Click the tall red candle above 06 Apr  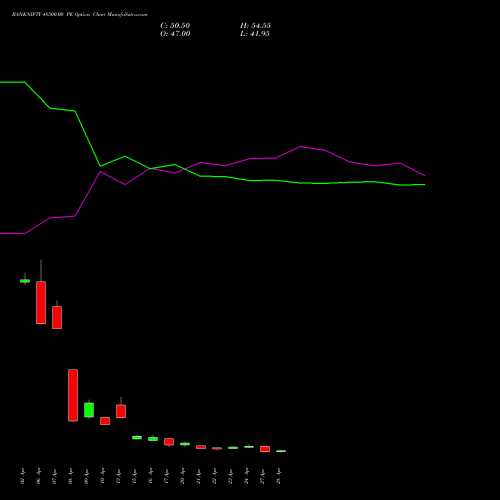click(x=41, y=302)
